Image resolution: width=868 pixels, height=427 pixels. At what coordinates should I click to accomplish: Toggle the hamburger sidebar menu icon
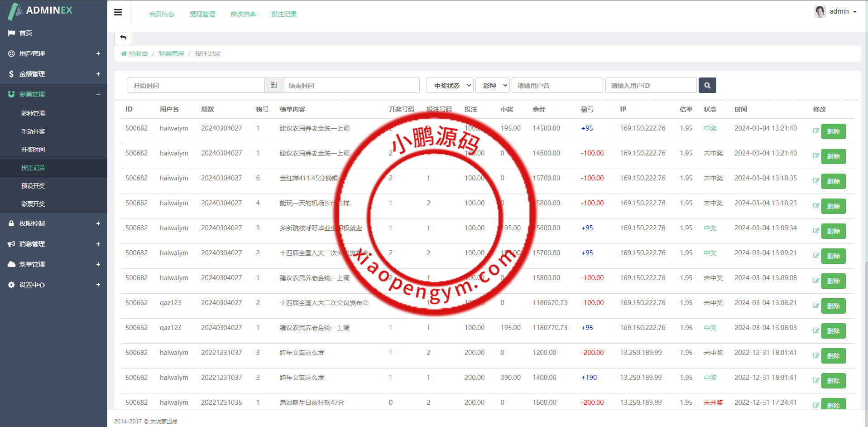(x=118, y=12)
